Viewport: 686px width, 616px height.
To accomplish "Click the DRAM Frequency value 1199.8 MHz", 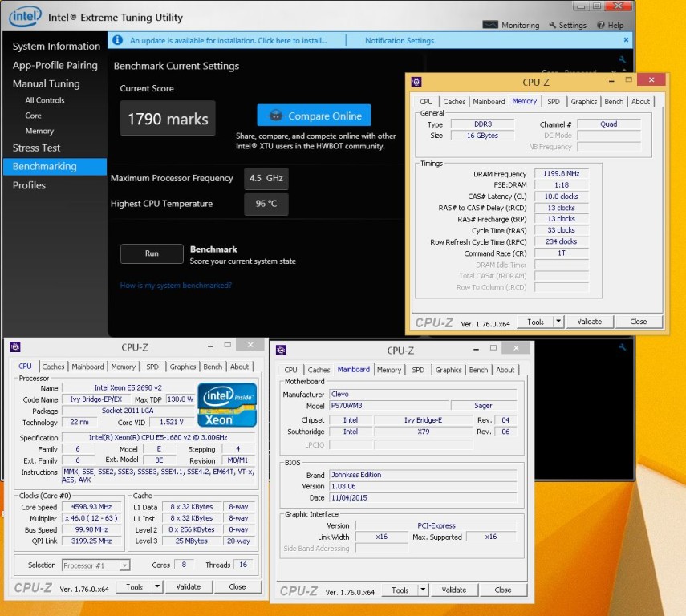I will (x=562, y=174).
